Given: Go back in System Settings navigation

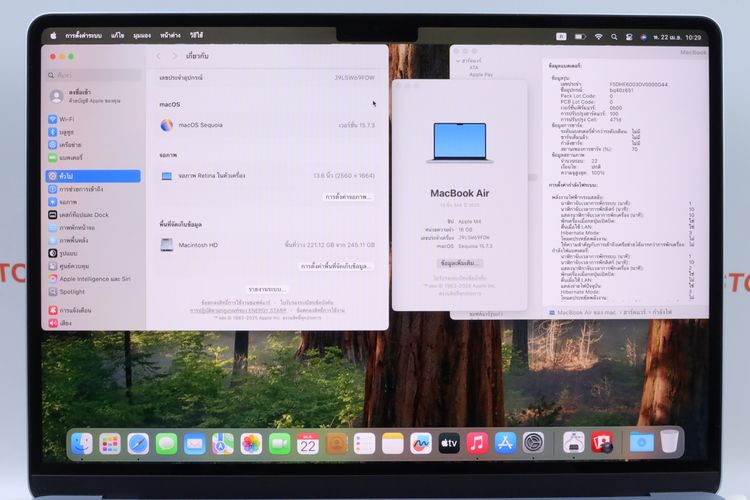Looking at the screenshot, I should 159,56.
